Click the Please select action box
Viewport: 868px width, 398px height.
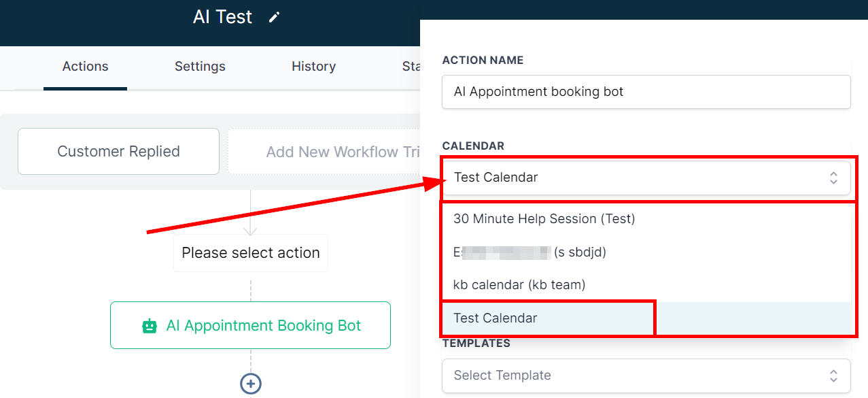pos(250,253)
